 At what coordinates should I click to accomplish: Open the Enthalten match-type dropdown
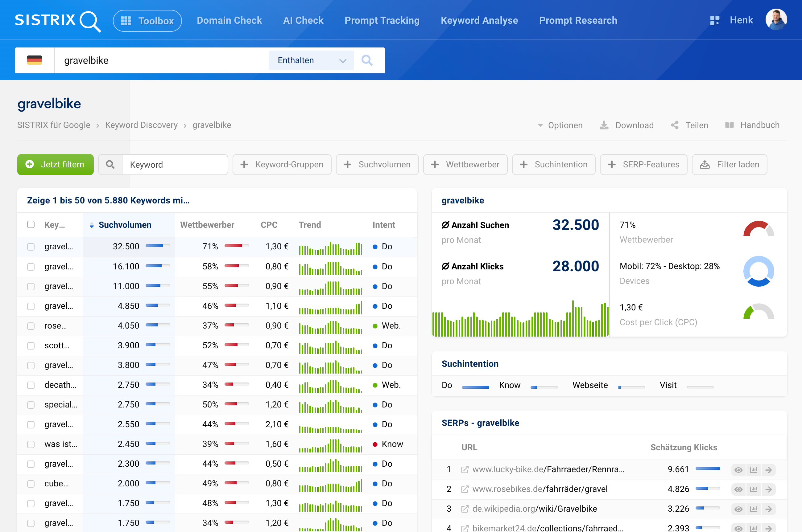click(x=311, y=60)
